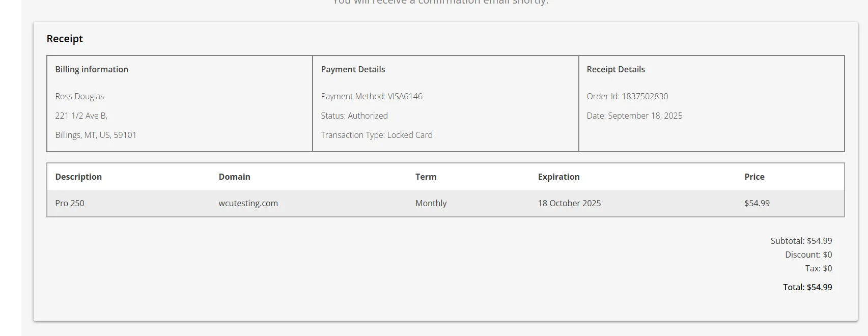Click the Monthly term cell
Image resolution: width=868 pixels, height=336 pixels.
[431, 203]
